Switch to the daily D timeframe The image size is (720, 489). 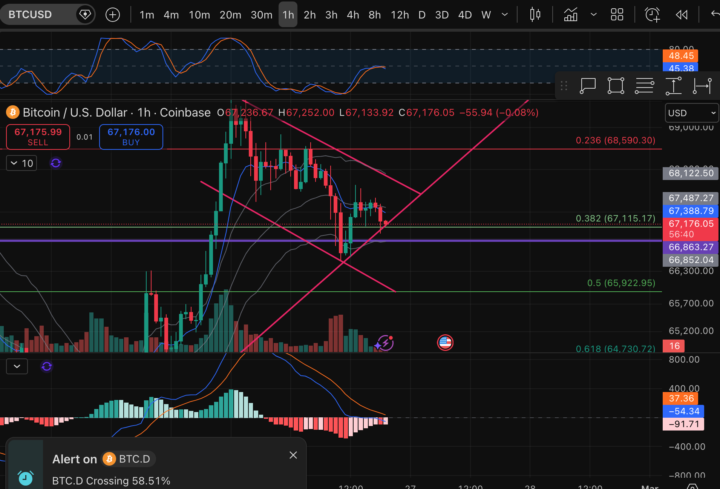[422, 15]
